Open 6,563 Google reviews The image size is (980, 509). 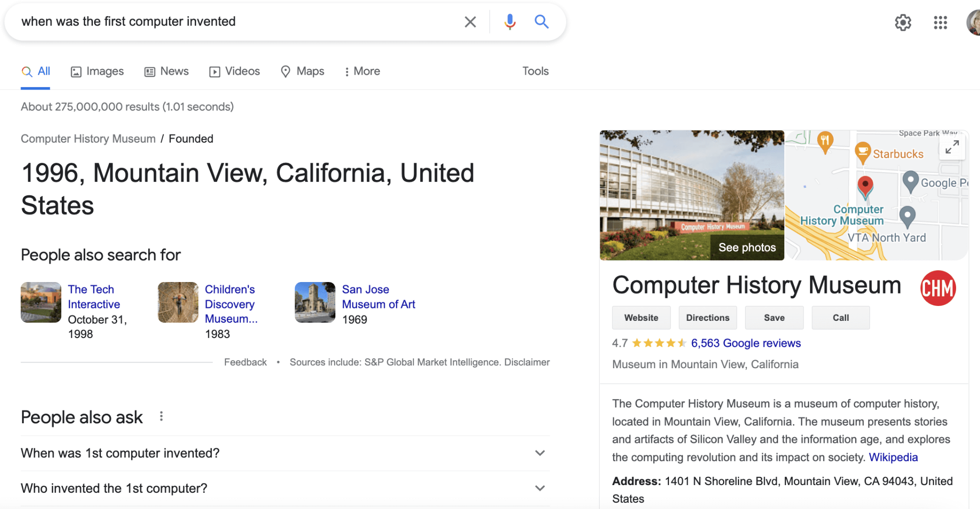click(746, 343)
